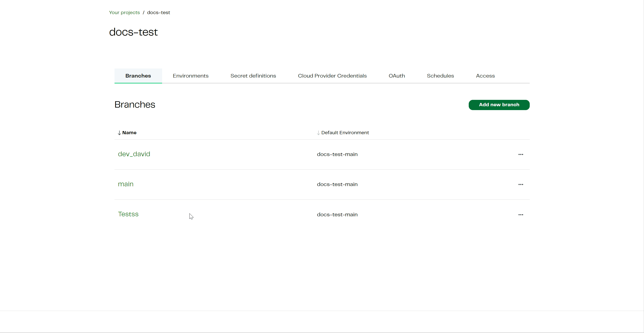The height and width of the screenshot is (333, 644).
Task: Click the Branches section heading
Action: pyautogui.click(x=135, y=104)
